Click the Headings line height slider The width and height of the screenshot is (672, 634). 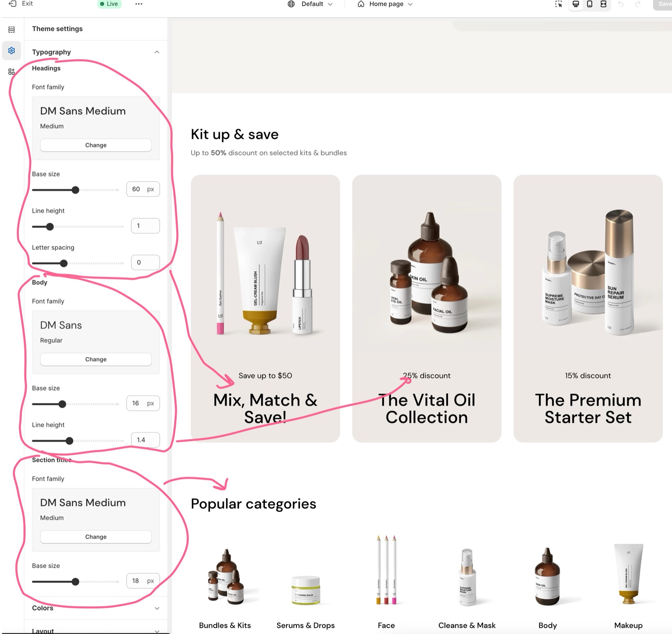pyautogui.click(x=78, y=227)
